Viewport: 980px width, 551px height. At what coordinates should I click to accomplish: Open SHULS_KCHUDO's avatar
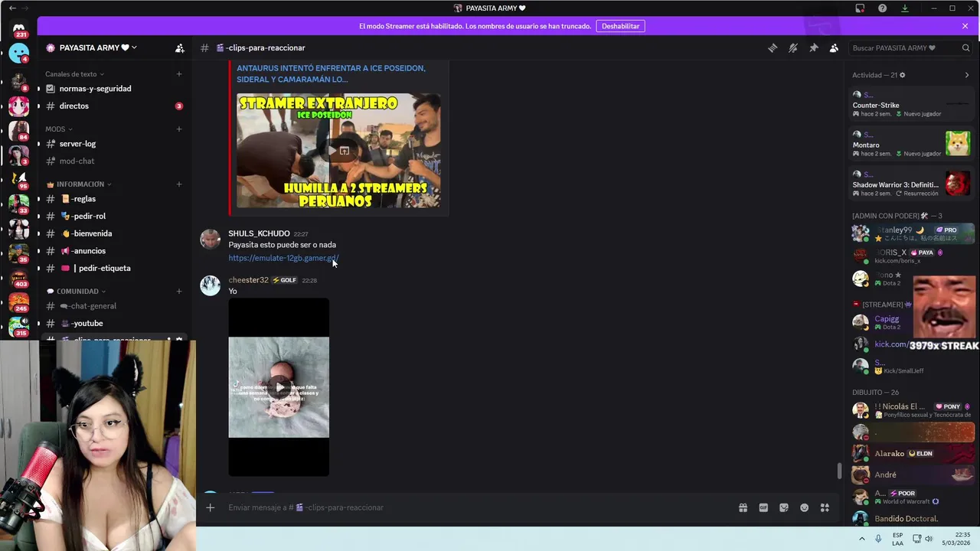[x=210, y=239]
